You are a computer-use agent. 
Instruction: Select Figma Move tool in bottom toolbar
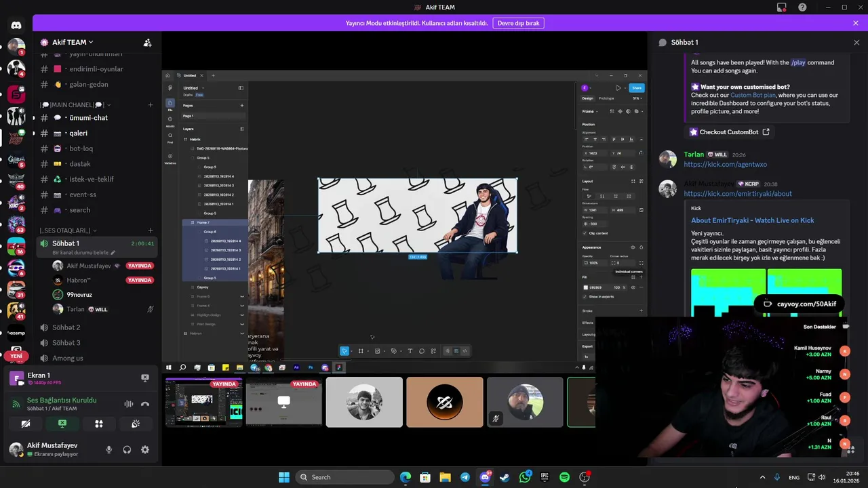[344, 351]
